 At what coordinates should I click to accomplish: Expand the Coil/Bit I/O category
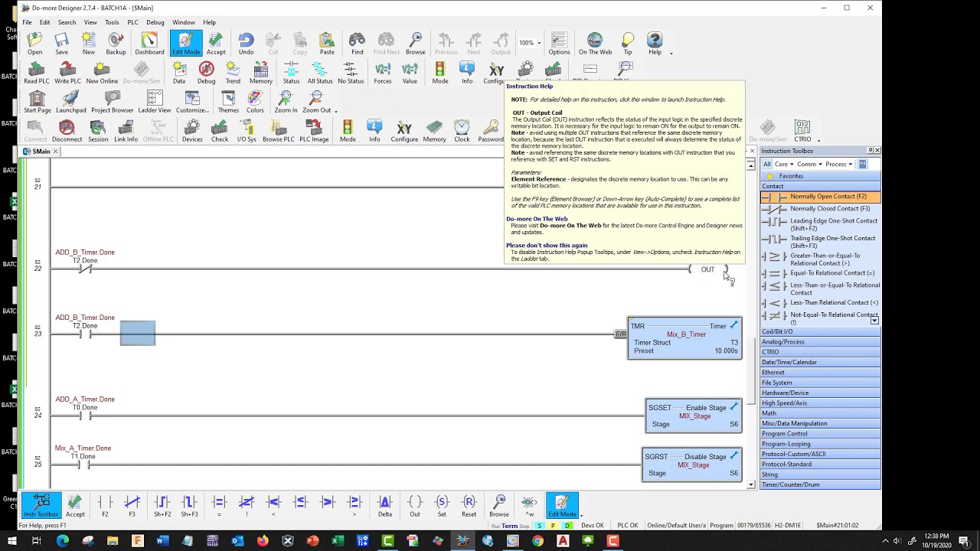point(820,331)
